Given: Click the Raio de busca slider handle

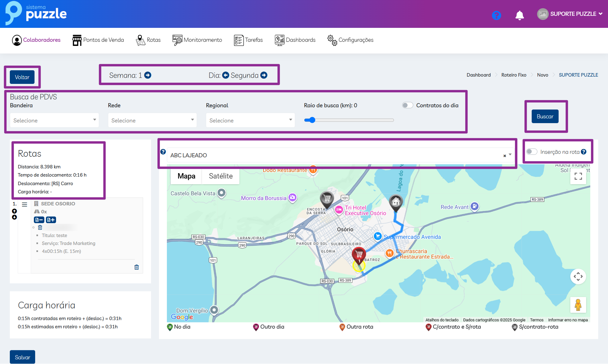Looking at the screenshot, I should click(x=312, y=120).
